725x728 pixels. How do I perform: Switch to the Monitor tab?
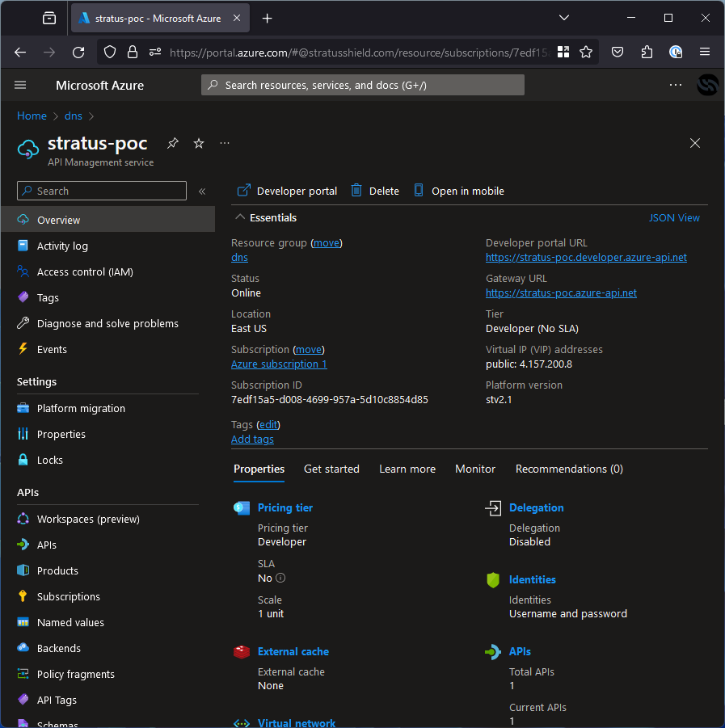point(475,469)
